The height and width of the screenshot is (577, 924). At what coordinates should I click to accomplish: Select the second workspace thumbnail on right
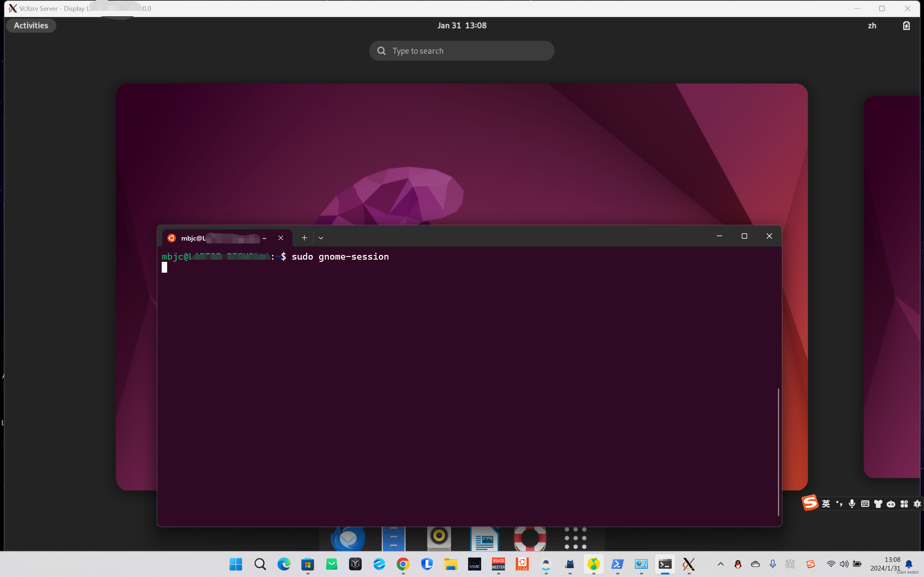893,287
